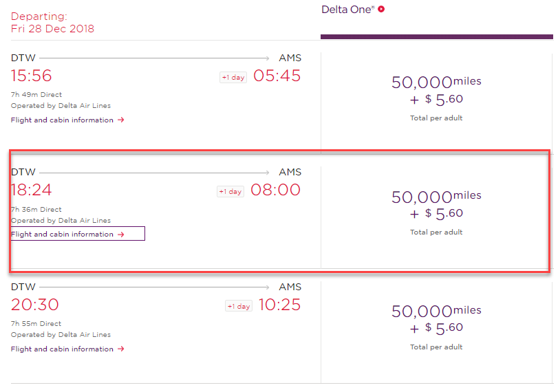Click the +1 day badge on the 08:00 arrival

[x=230, y=191]
